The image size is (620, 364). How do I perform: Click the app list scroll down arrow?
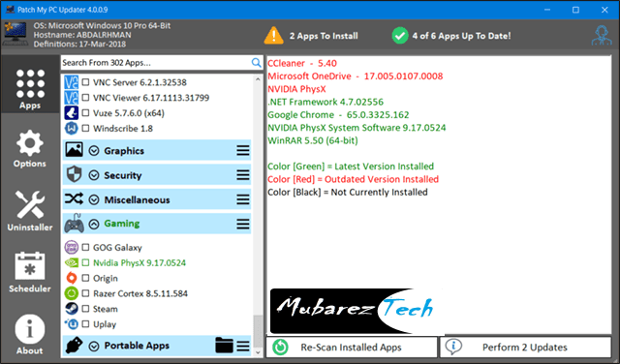(258, 352)
